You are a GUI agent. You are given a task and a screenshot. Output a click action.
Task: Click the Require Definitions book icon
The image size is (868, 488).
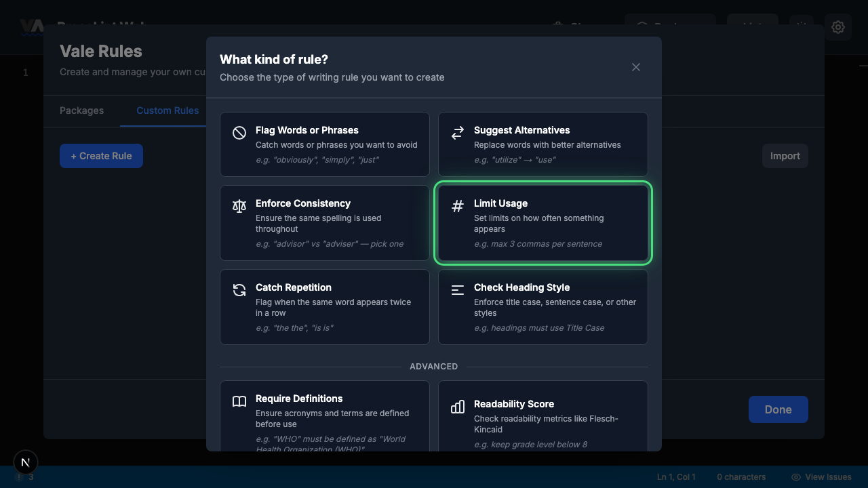[239, 401]
